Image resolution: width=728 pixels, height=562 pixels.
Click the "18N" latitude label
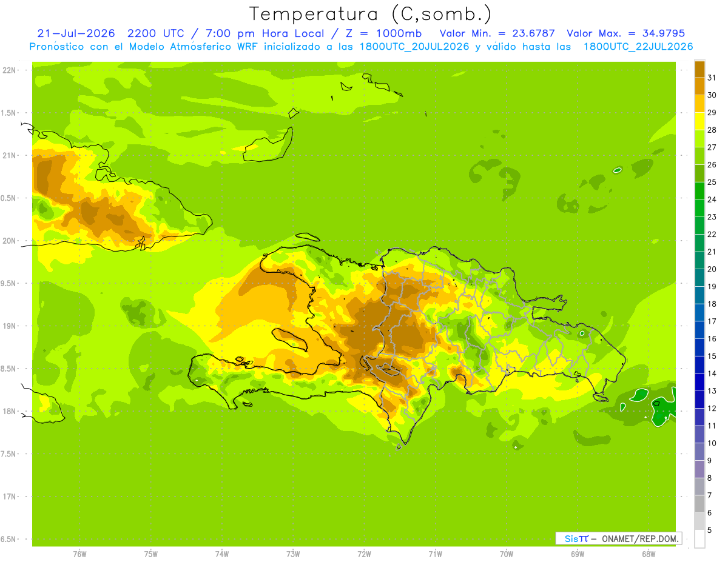click(x=10, y=411)
